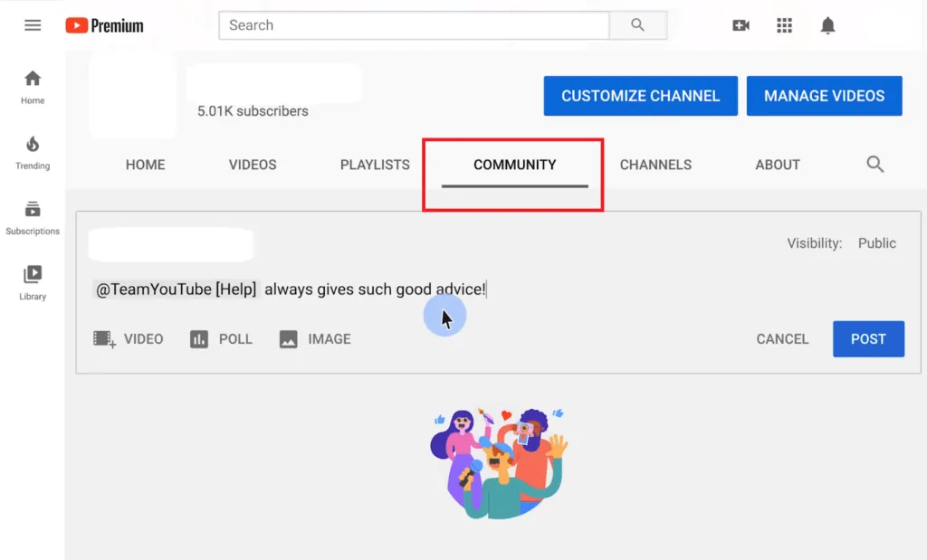
Task: Click the search magnifier button
Action: [638, 24]
